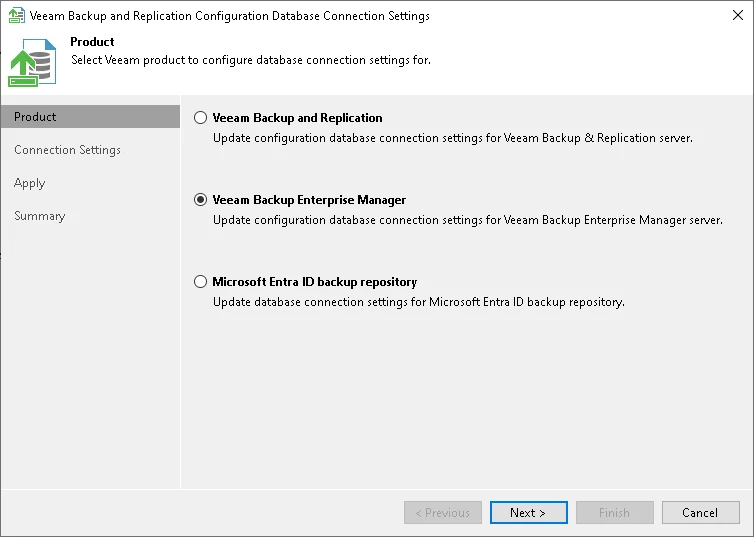Click the Entra ID repository description text

pos(418,301)
